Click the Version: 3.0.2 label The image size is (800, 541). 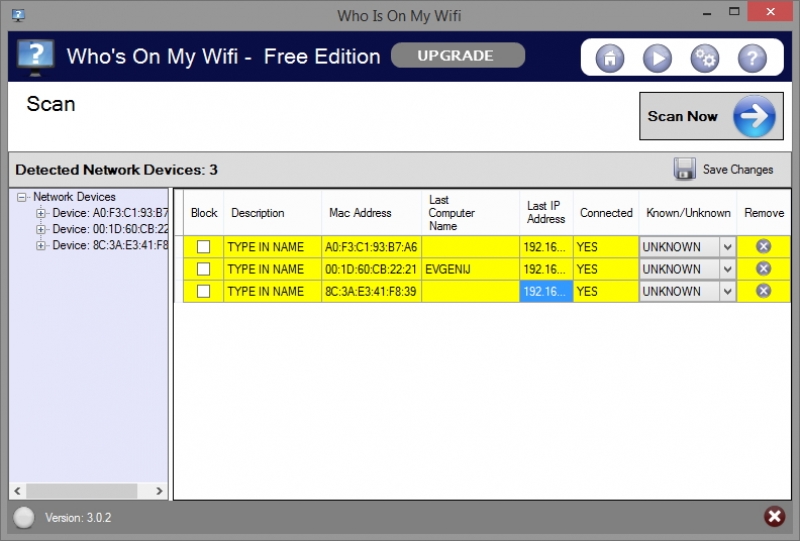click(x=78, y=518)
